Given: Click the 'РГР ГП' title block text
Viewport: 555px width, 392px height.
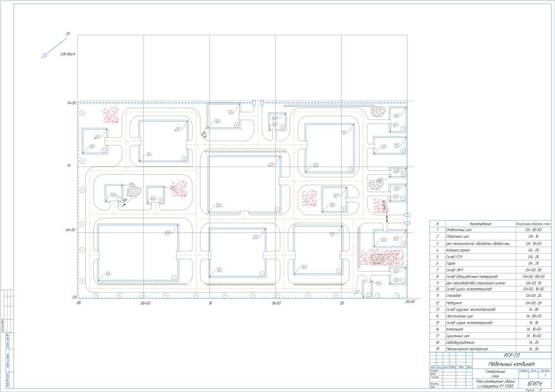Looking at the screenshot, I should (511, 356).
